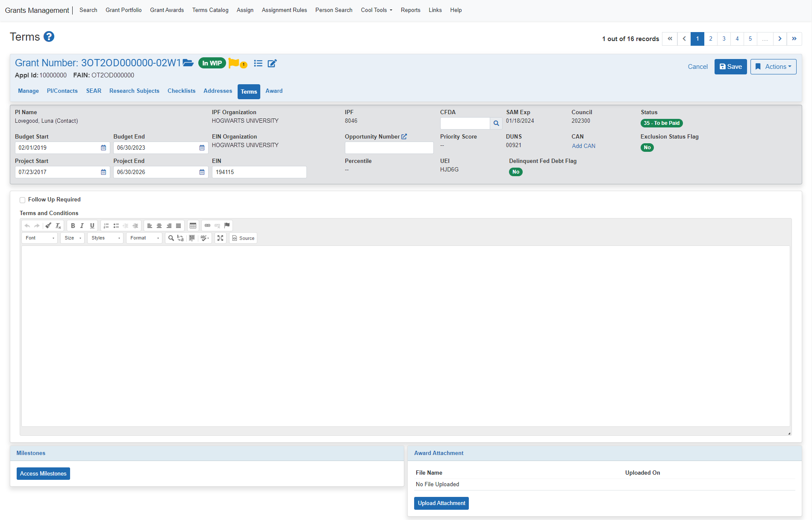The height and width of the screenshot is (520, 812).
Task: Open the Font dropdown
Action: (x=40, y=238)
